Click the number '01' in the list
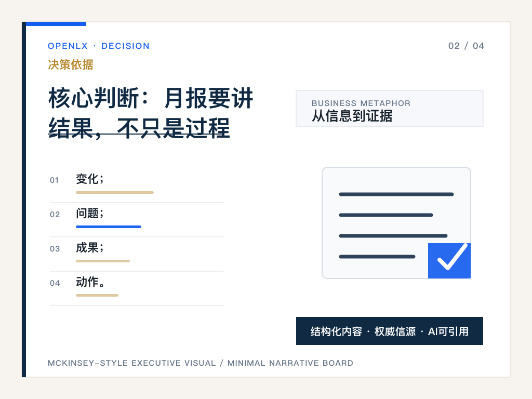The height and width of the screenshot is (399, 532). 54,180
